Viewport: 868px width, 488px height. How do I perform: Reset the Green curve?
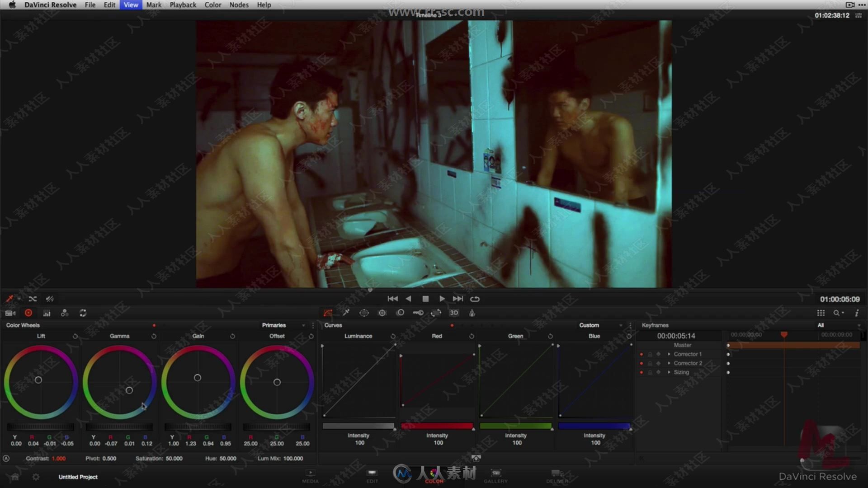coord(550,336)
